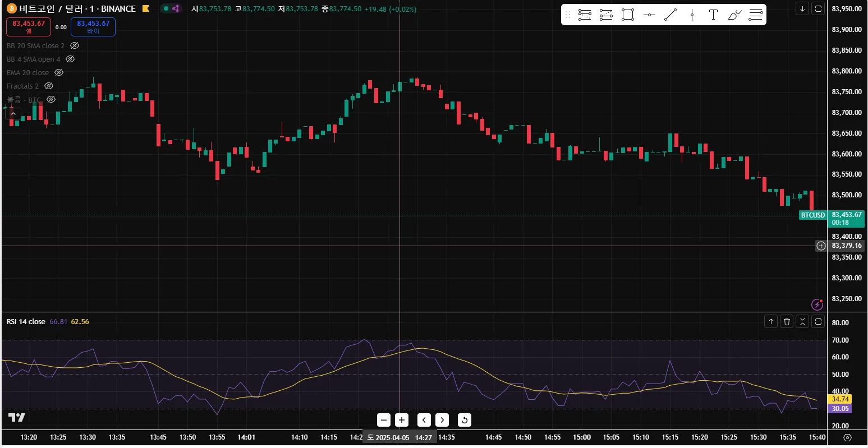
Task: Collapse the indicator legend list
Action: (x=13, y=114)
